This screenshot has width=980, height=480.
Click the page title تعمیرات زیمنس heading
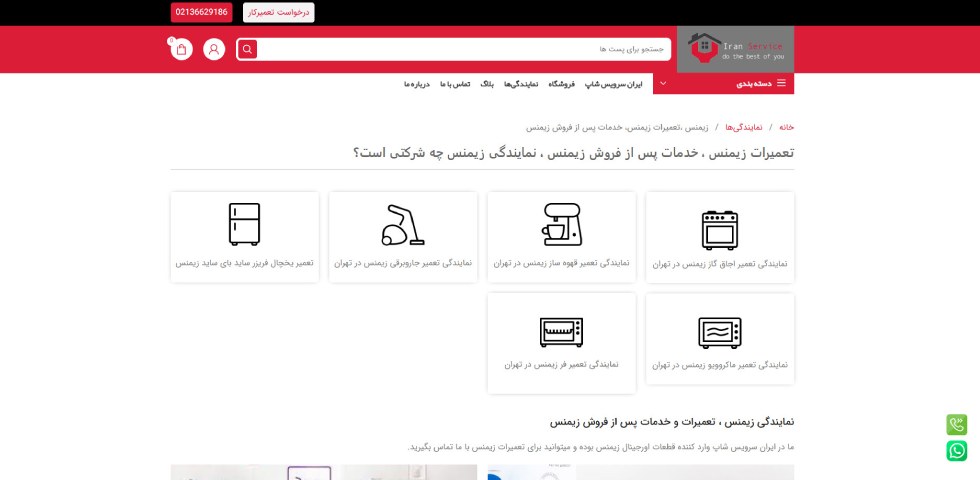click(574, 152)
